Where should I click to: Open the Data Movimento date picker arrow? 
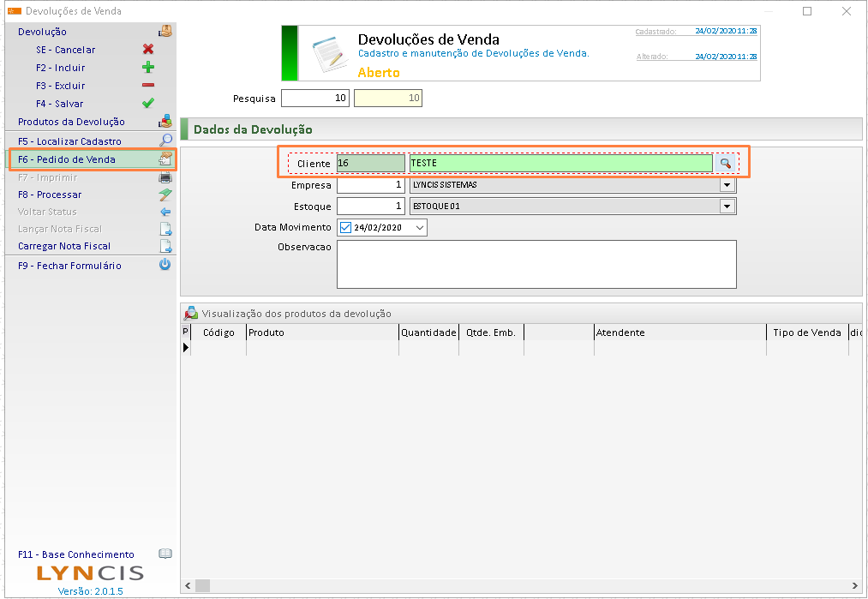[x=419, y=228]
